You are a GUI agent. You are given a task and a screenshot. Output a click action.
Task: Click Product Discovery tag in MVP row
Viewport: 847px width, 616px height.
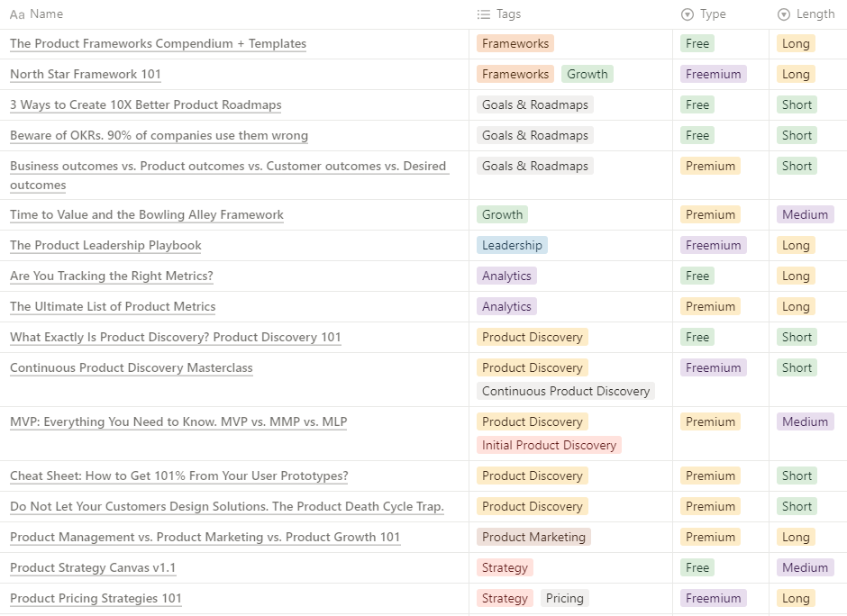coord(532,422)
